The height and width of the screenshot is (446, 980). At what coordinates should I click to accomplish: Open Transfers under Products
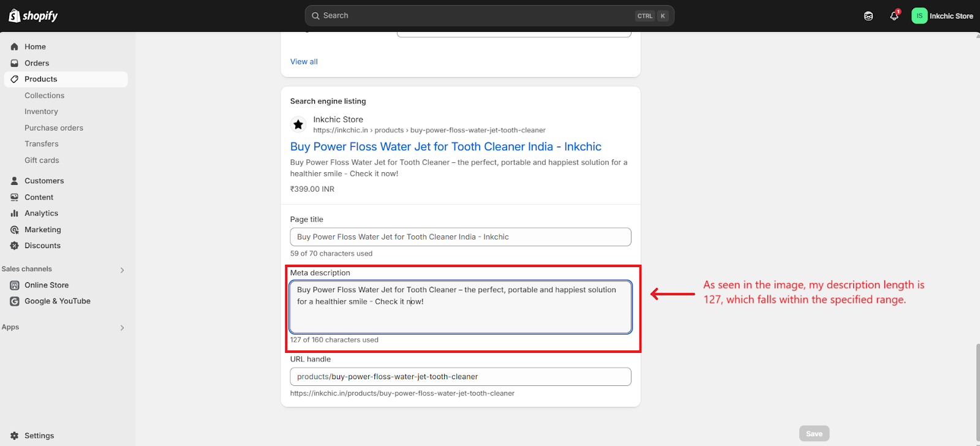42,144
